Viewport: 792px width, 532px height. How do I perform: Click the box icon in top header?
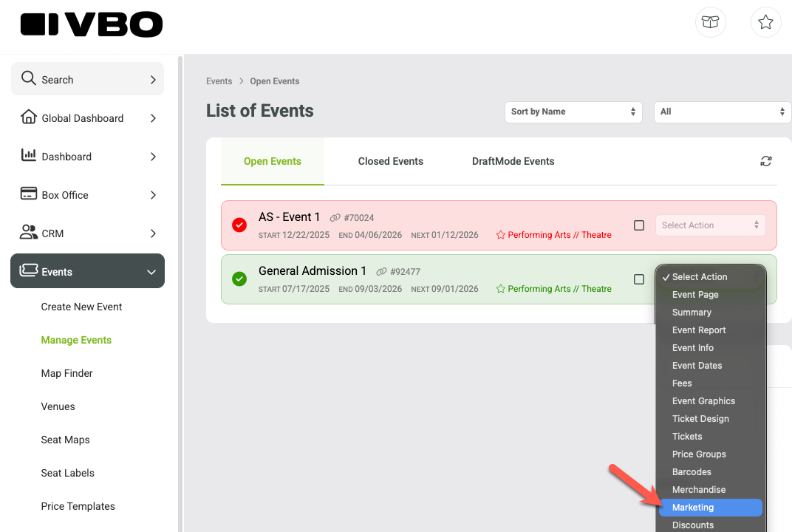pyautogui.click(x=710, y=22)
